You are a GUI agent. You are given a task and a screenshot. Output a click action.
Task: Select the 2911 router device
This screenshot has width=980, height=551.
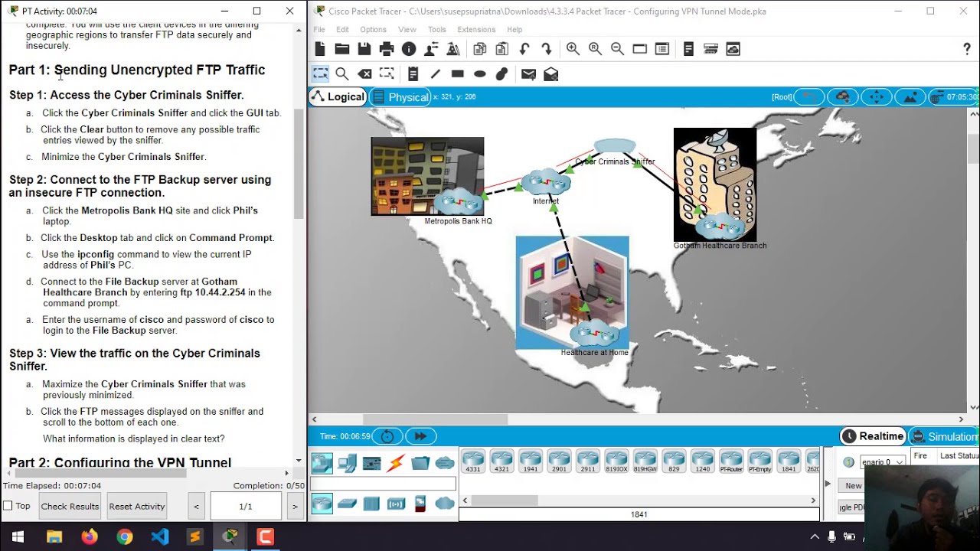coord(587,462)
